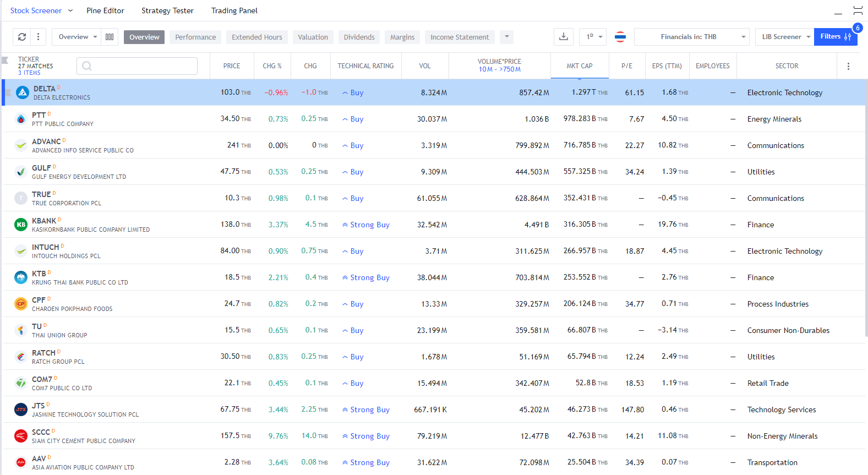Screen dimensions: 868x475
Task: Click the Thailand flag market selector
Action: tap(620, 37)
